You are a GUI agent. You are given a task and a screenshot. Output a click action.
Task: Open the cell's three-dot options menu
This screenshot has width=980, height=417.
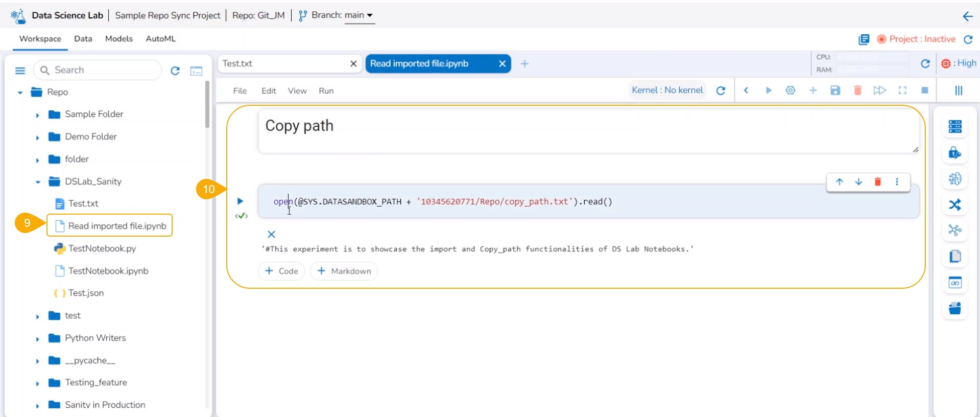click(897, 182)
